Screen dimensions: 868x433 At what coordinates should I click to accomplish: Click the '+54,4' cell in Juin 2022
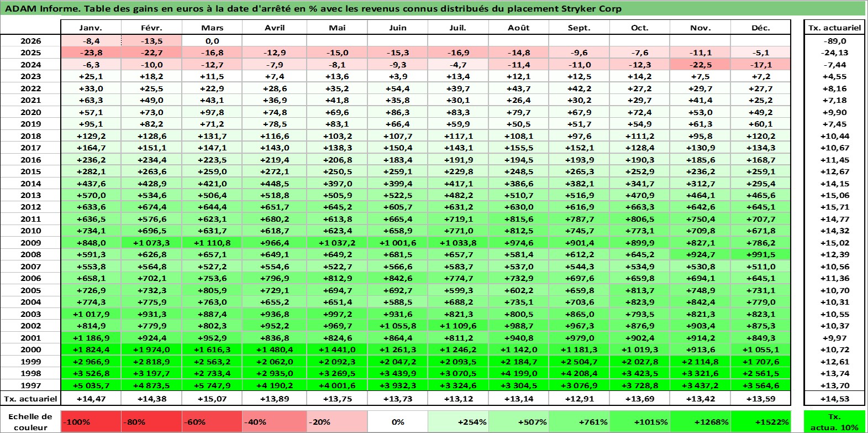pyautogui.click(x=397, y=88)
